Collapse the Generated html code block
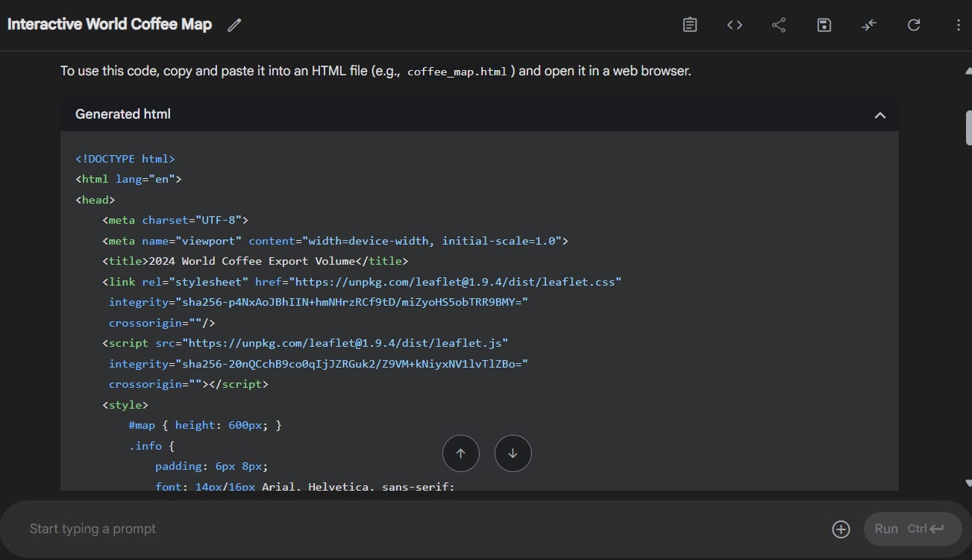This screenshot has height=560, width=972. 879,115
